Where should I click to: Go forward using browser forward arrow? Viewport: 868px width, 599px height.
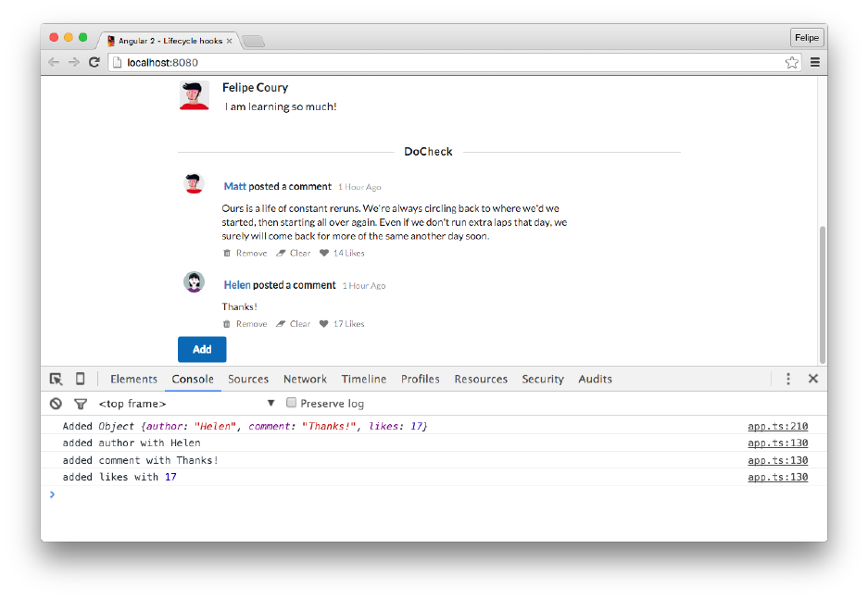[x=73, y=62]
